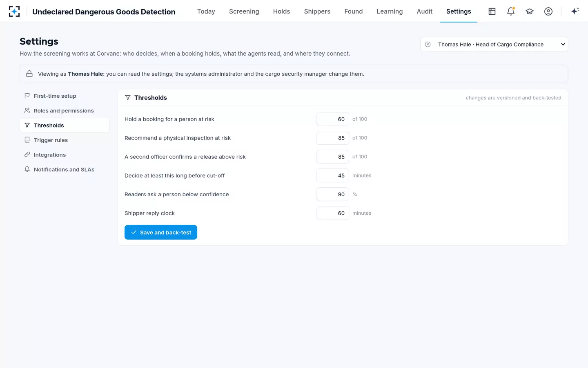Click the app logo icon

pyautogui.click(x=14, y=11)
